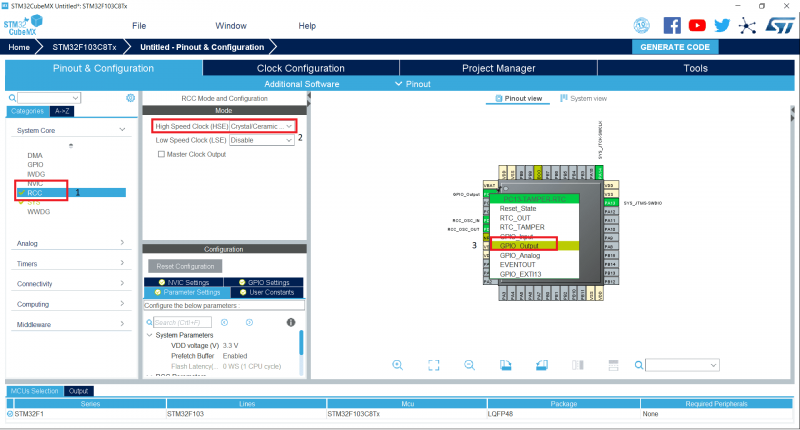Open the File menu
800x430 pixels.
click(x=139, y=26)
